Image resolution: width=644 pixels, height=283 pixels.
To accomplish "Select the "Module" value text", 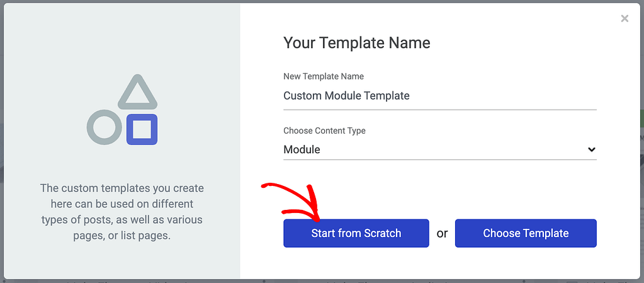I will click(302, 150).
